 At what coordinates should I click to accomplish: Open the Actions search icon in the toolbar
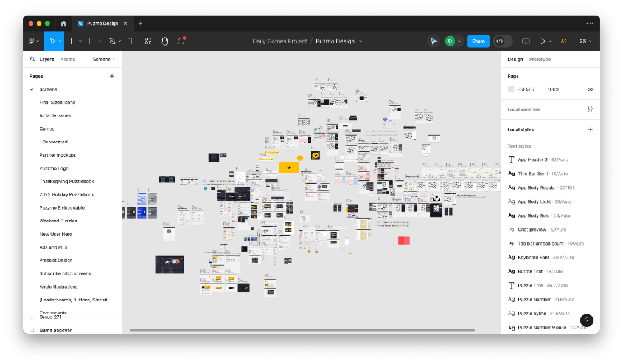(x=148, y=41)
